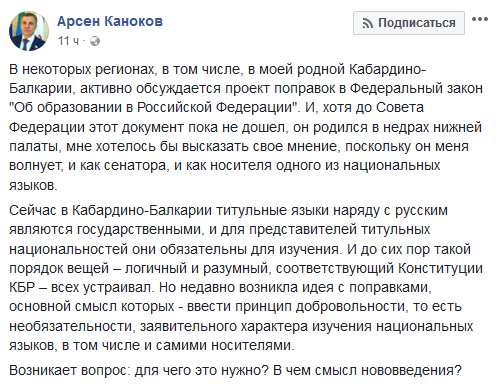Click the RSS feed icon inside Подписаться
This screenshot has width=497, height=385.
click(368, 23)
